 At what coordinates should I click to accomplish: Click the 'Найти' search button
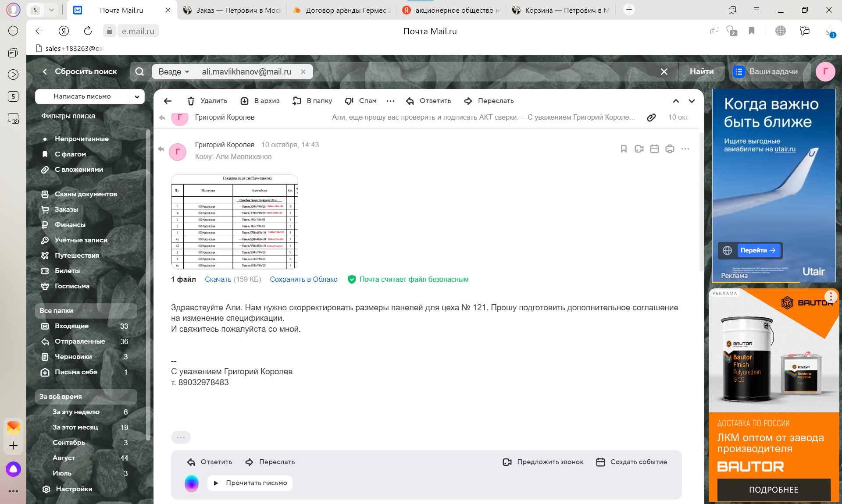(702, 71)
